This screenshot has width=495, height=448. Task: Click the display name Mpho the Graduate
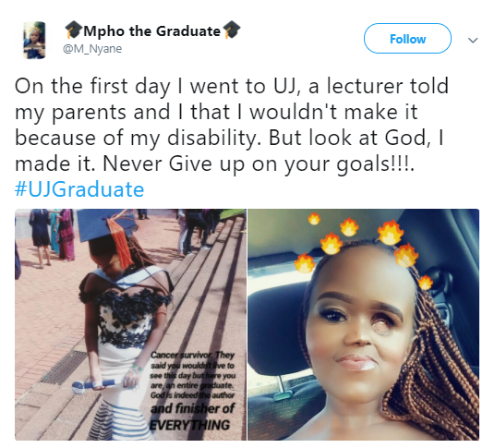pyautogui.click(x=151, y=30)
